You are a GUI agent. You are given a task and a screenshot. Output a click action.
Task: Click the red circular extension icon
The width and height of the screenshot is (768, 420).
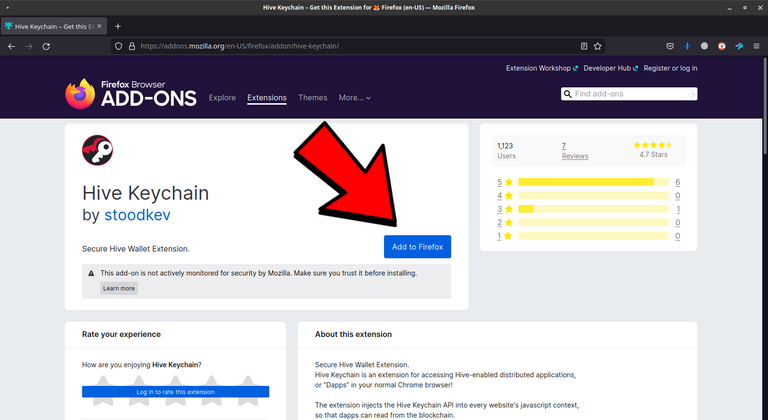721,46
